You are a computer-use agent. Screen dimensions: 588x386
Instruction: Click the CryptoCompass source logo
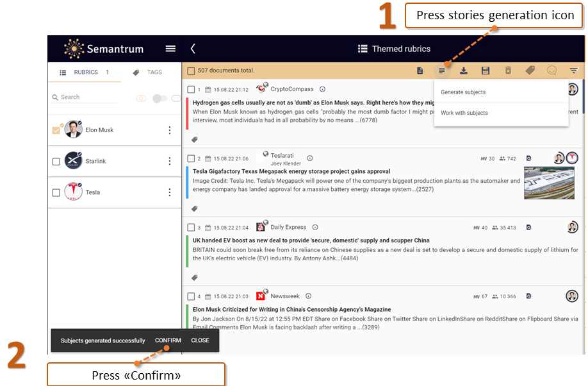click(x=261, y=88)
